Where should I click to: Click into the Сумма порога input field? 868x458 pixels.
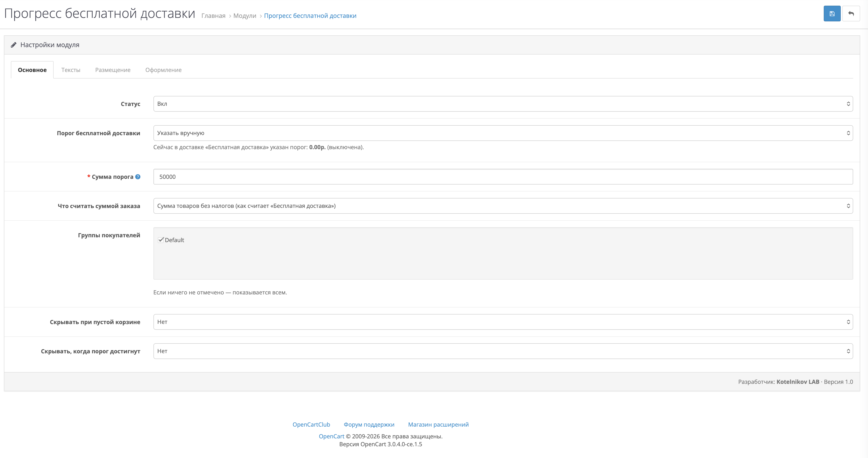tap(503, 177)
